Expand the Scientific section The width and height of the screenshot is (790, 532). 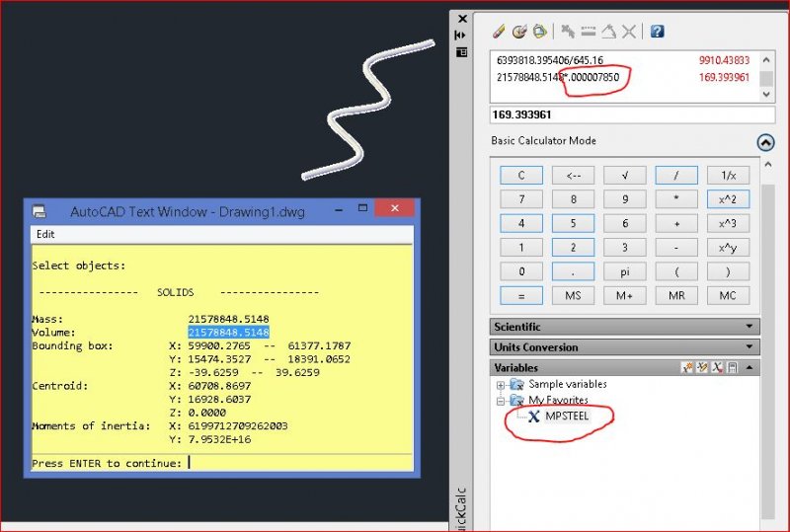tap(750, 327)
